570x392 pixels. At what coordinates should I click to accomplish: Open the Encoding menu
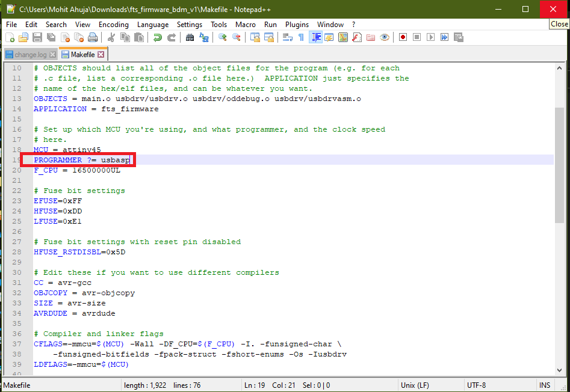coord(113,24)
